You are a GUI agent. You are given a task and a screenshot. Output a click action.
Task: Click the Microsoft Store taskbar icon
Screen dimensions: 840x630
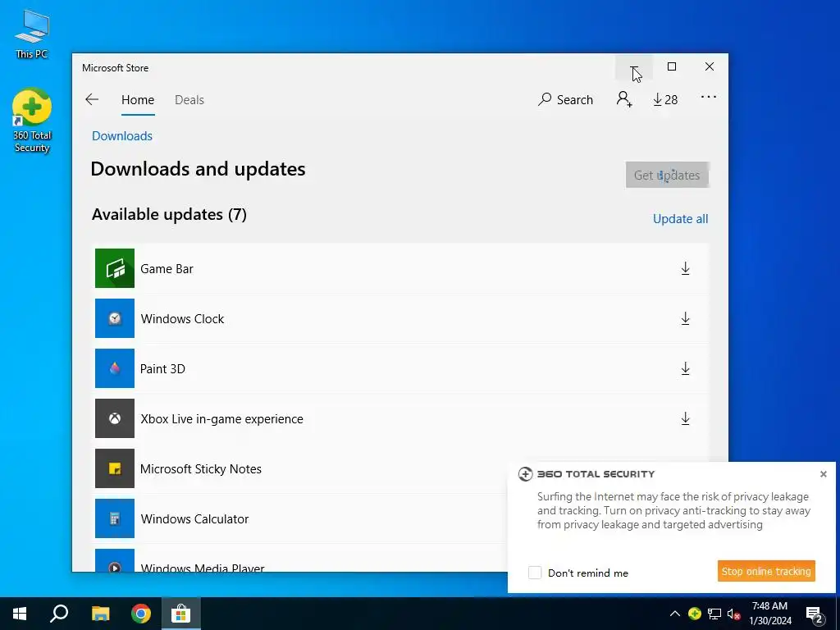(x=181, y=614)
